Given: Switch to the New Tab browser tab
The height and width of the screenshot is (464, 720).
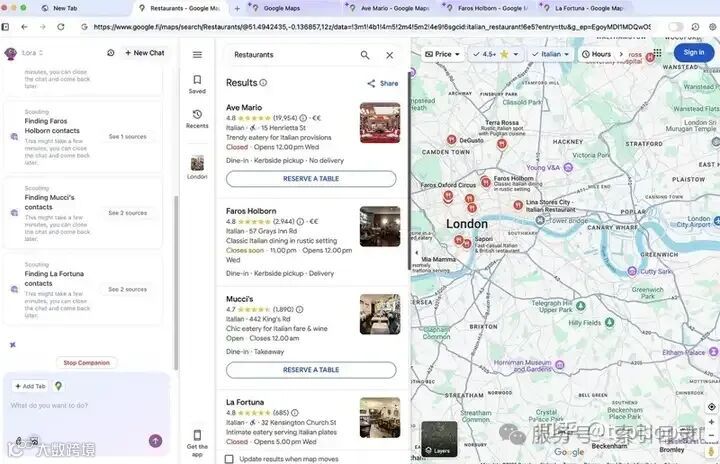Looking at the screenshot, I should tap(65, 8).
